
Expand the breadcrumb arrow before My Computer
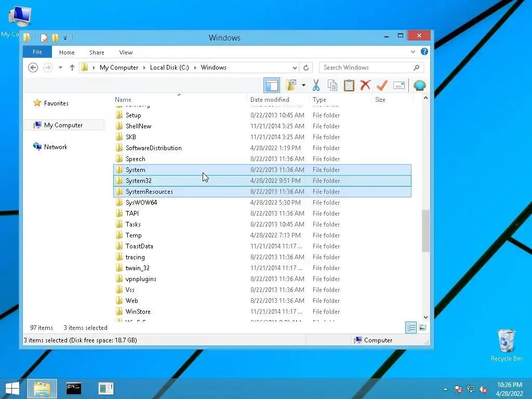coord(94,68)
